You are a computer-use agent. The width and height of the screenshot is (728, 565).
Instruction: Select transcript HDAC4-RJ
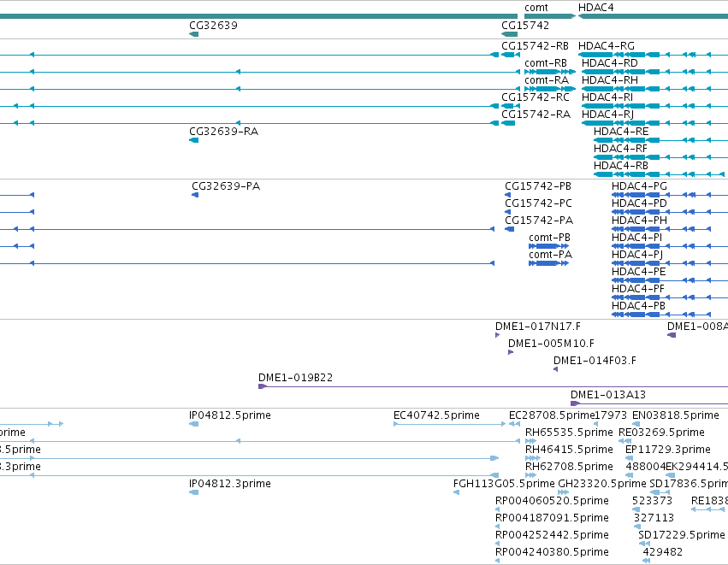pyautogui.click(x=607, y=115)
